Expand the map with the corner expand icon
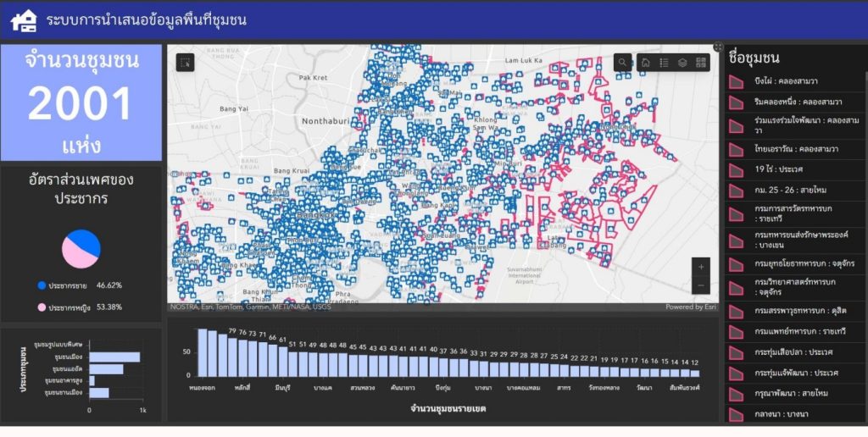868x437 pixels. coord(718,47)
